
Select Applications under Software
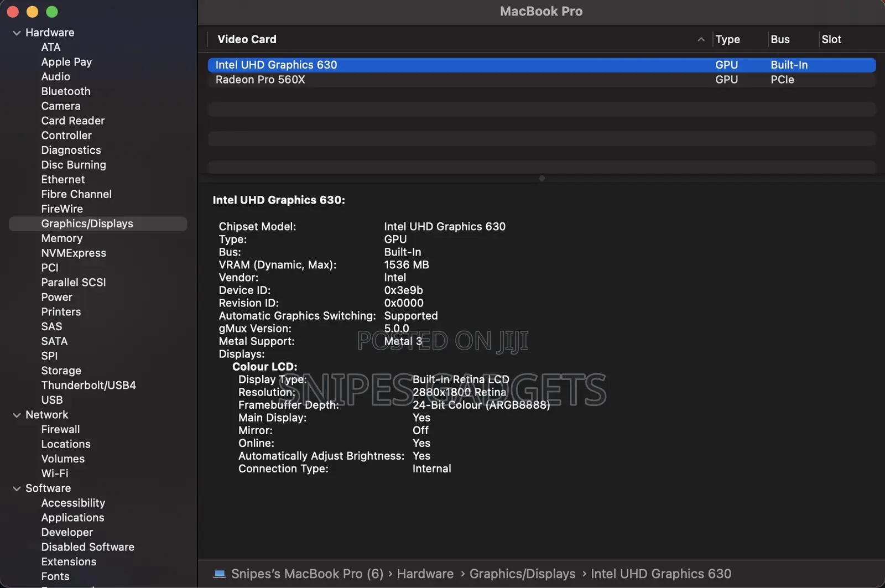click(72, 518)
